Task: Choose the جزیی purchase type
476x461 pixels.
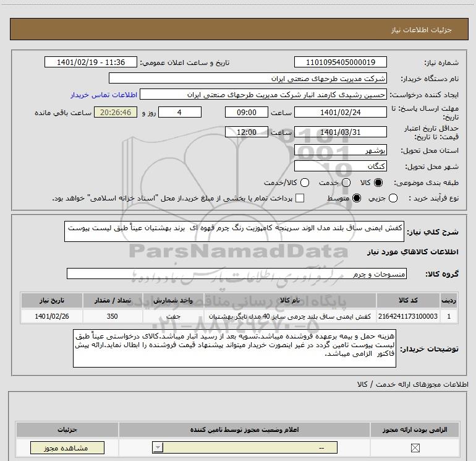Action: [393, 198]
